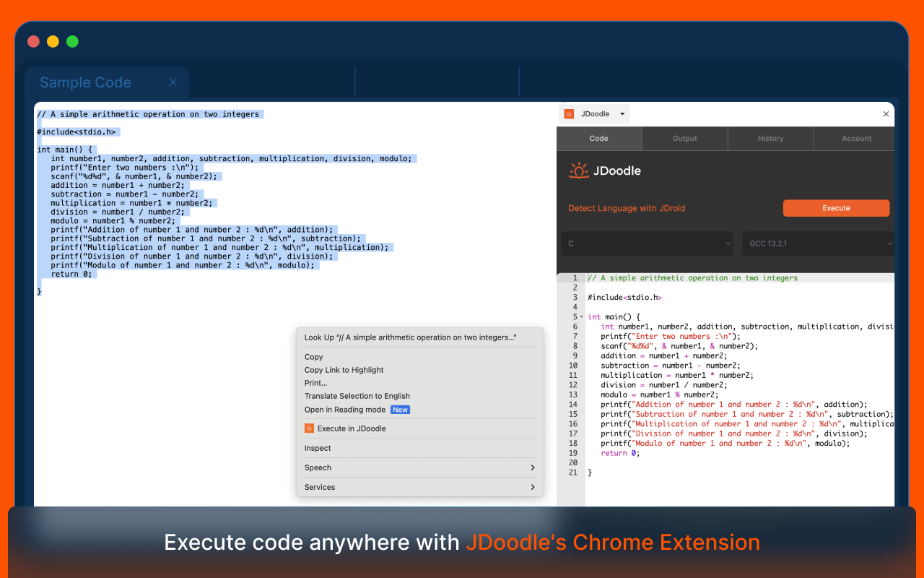
Task: Close the Sample Code tab
Action: pos(173,82)
